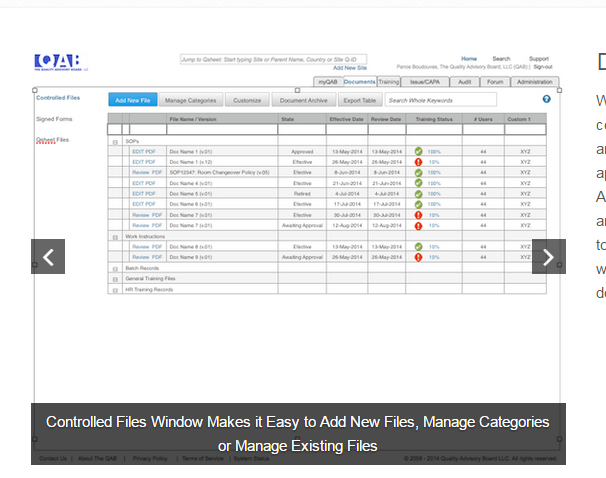Open the Issue/CAPA tab
Viewport: 606px width, 478px height.
[x=425, y=82]
